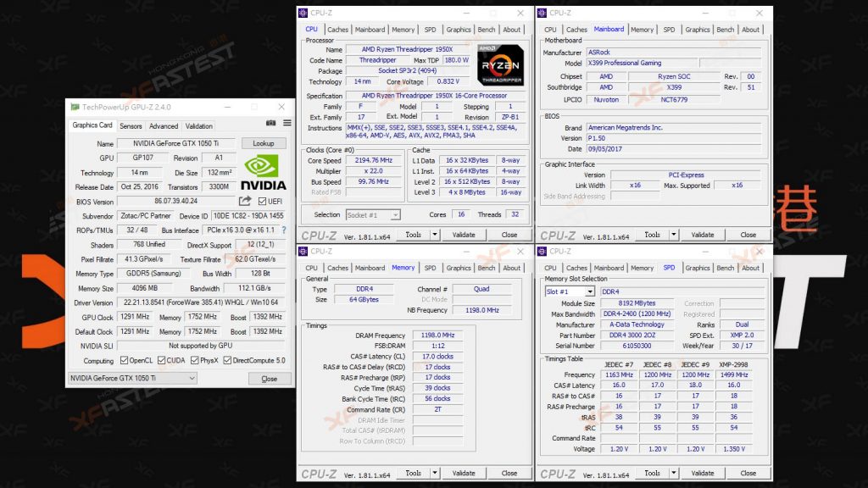Click the save BIOS ROM export icon

point(243,200)
